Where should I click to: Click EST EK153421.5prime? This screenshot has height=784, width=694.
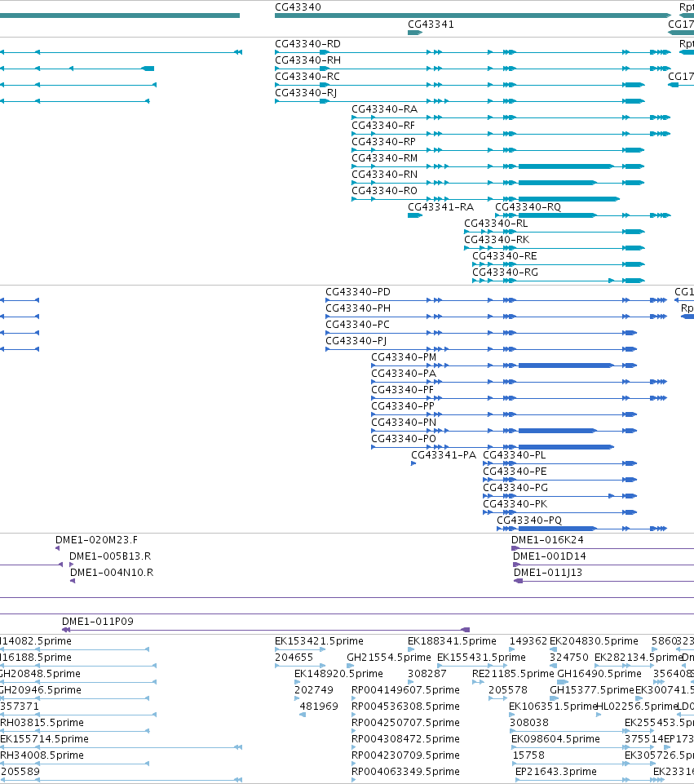pyautogui.click(x=319, y=641)
